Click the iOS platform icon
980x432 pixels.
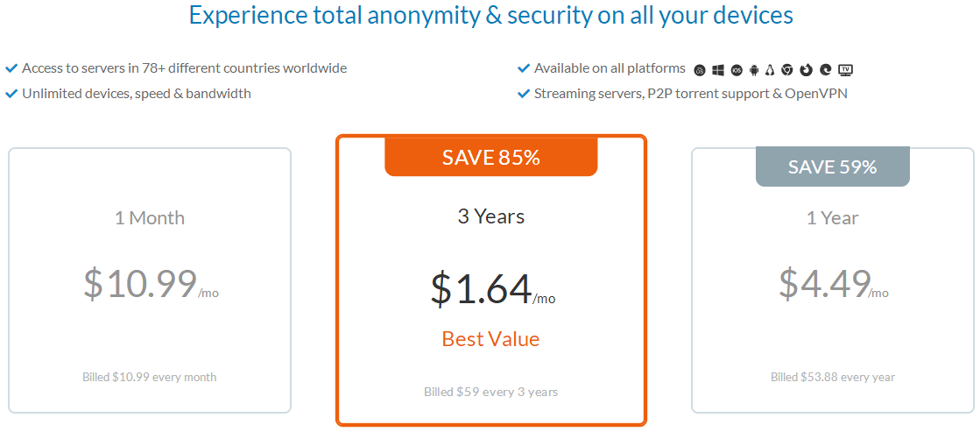tap(737, 70)
